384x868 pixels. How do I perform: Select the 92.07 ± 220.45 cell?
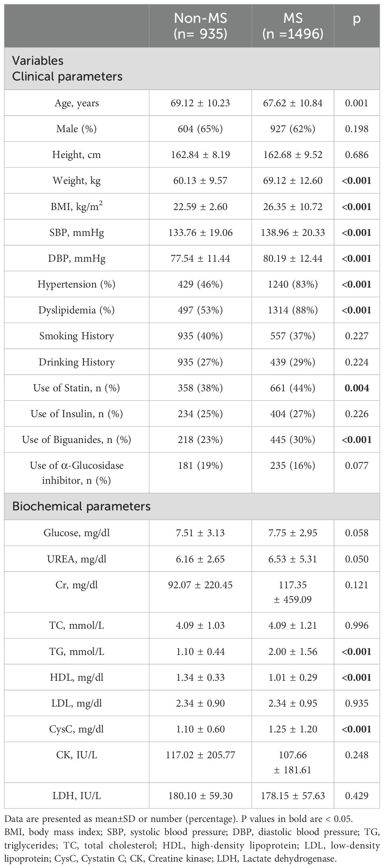[x=200, y=585]
